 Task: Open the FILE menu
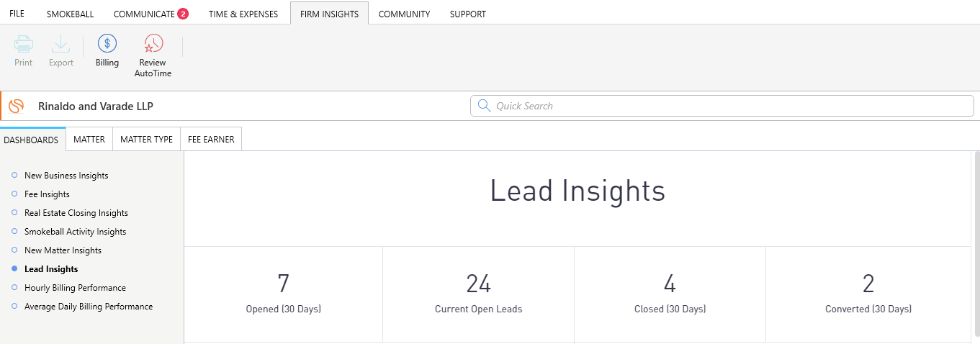[x=17, y=14]
